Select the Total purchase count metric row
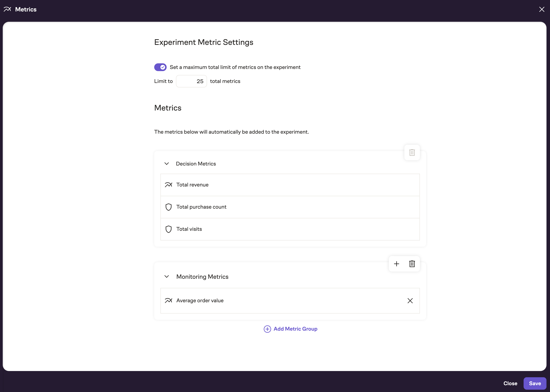 290,207
